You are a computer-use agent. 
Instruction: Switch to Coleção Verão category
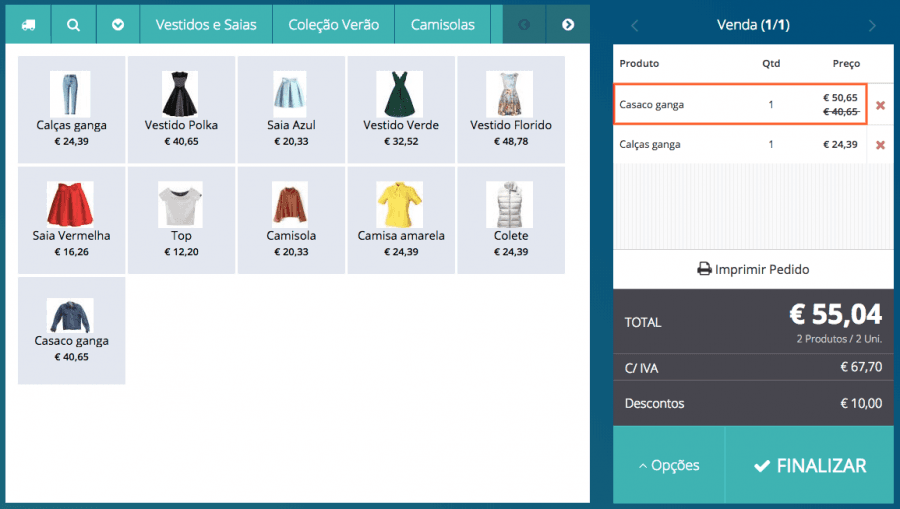coord(333,24)
